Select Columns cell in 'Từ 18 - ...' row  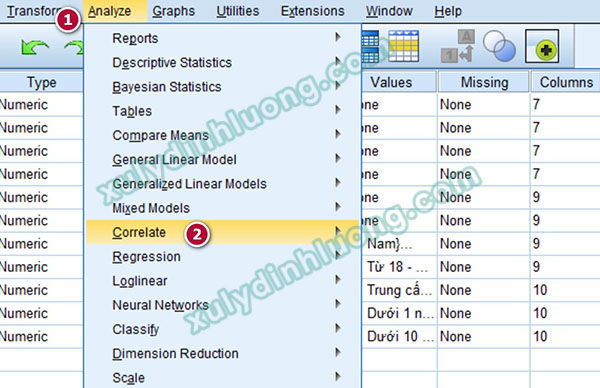[565, 267]
